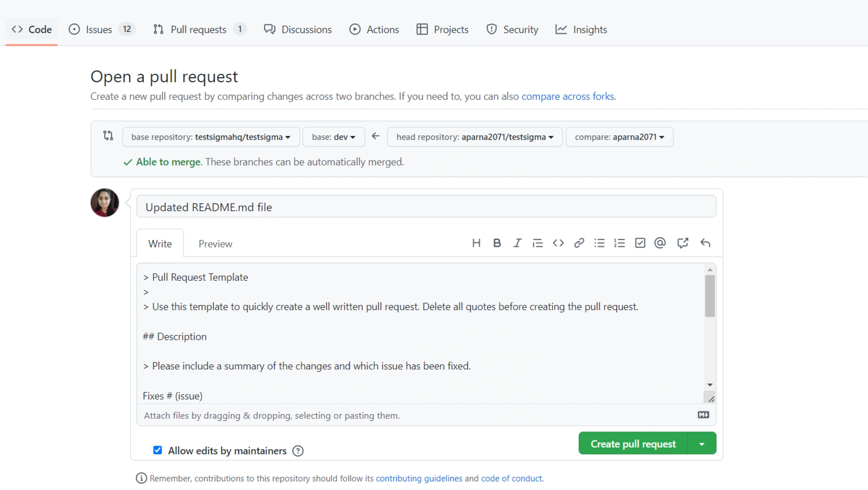Follow the compare across forks link
The image size is (868, 490).
(x=567, y=96)
